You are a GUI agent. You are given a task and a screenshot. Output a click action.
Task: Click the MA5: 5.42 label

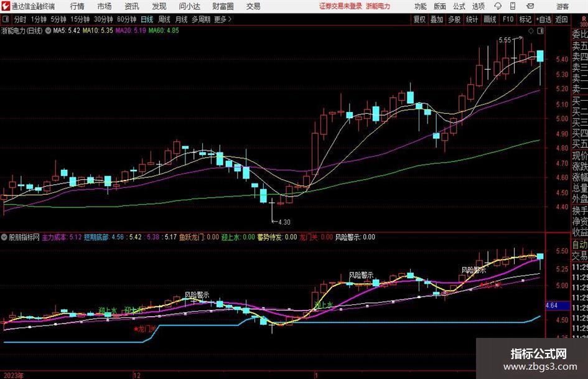pos(67,30)
